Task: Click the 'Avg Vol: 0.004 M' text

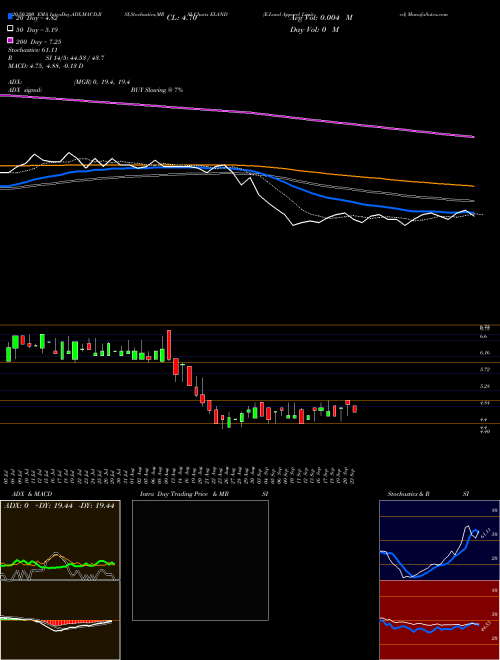Action: click(x=321, y=18)
